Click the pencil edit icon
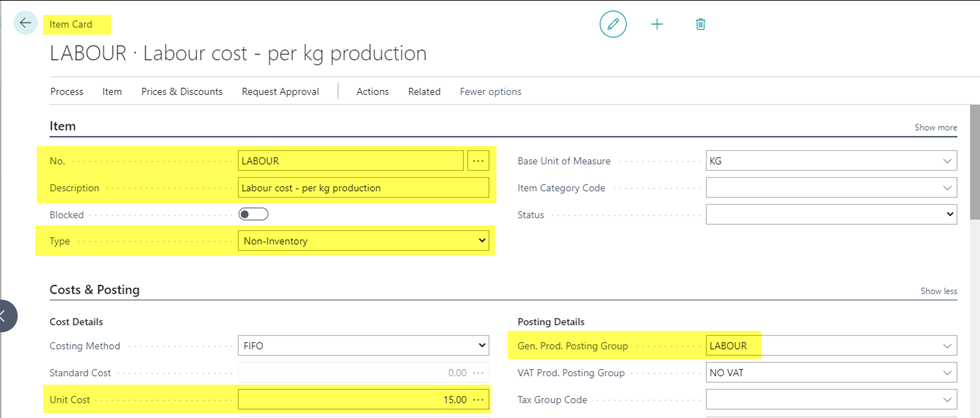980x418 pixels. point(613,23)
